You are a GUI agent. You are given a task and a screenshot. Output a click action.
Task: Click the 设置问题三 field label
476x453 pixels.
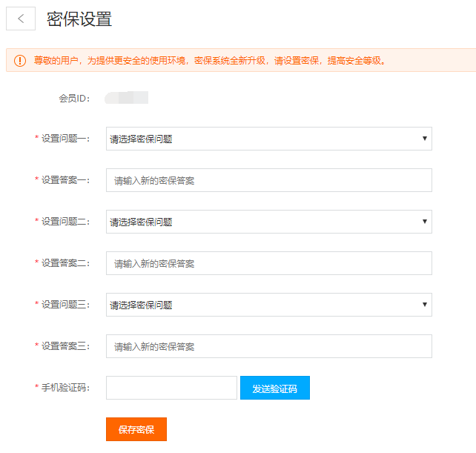[65, 305]
